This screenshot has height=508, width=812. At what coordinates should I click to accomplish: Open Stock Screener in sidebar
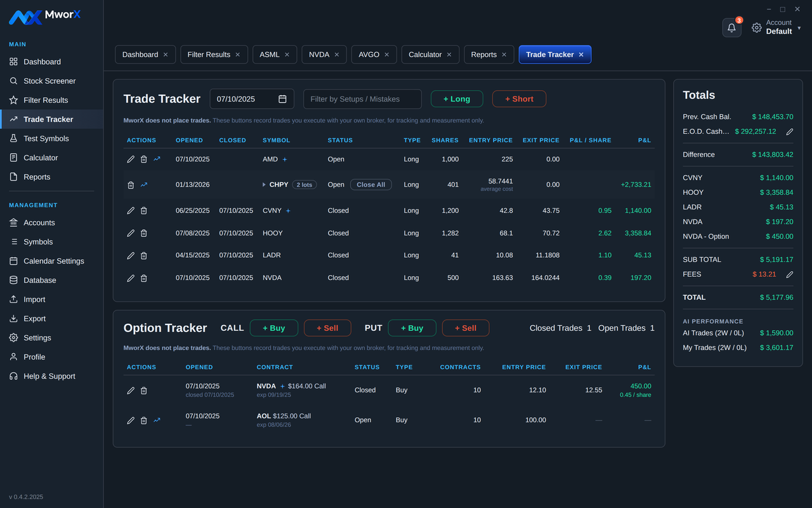51,81
